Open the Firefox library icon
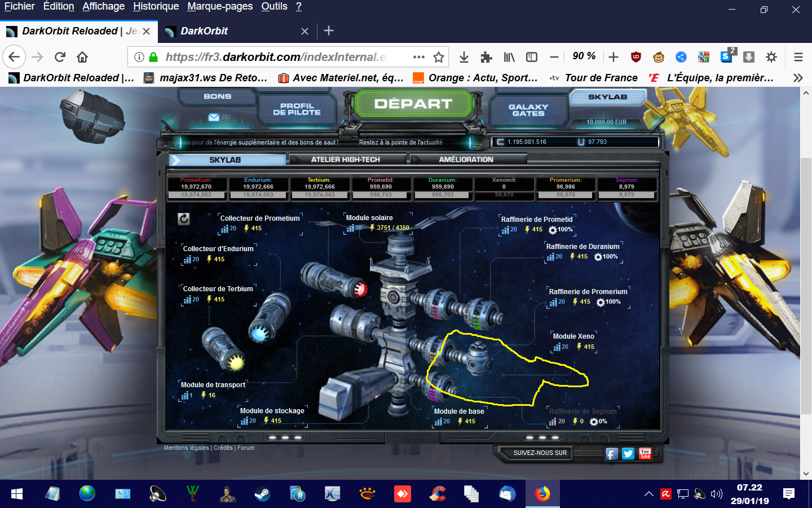Screen dimensions: 812x508 pos(509,57)
